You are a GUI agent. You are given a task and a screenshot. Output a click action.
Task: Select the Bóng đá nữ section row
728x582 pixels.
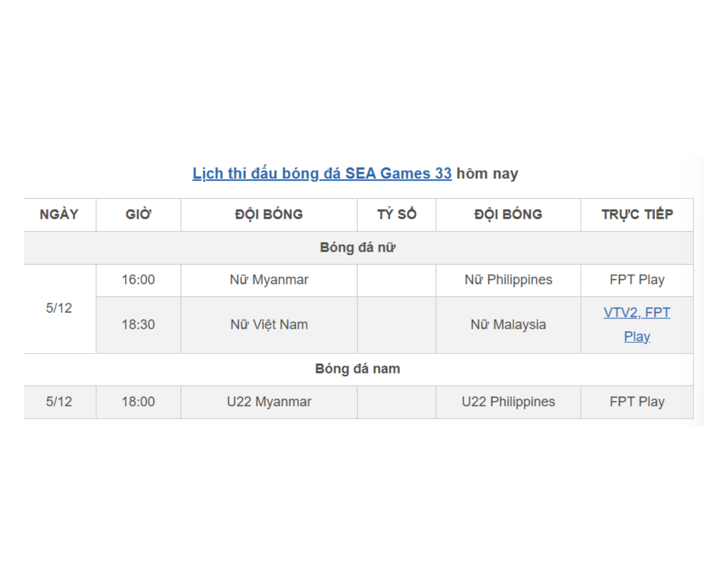click(358, 247)
